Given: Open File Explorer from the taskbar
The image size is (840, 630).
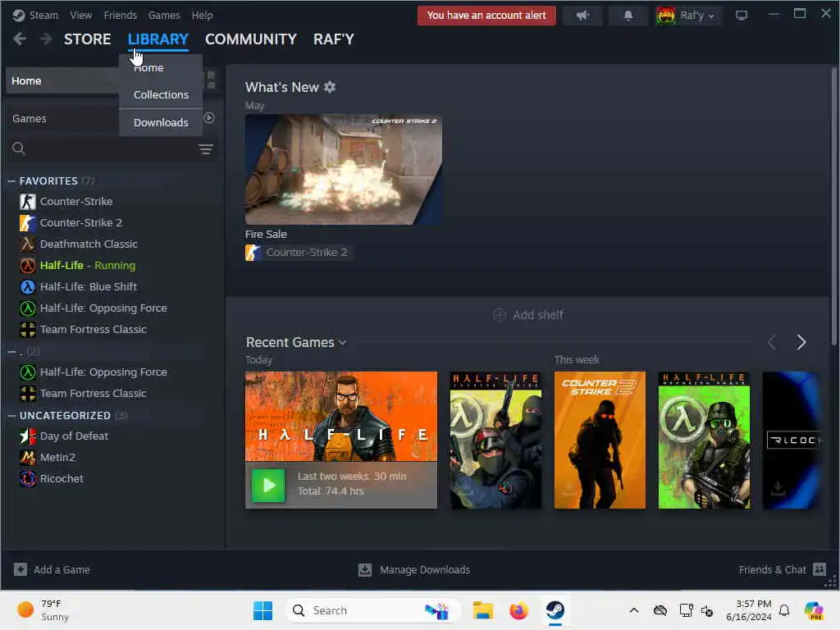Looking at the screenshot, I should tap(482, 610).
